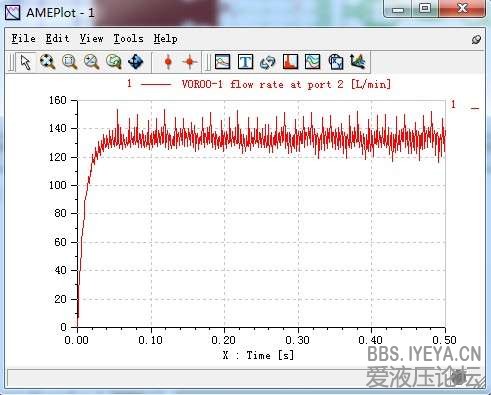Click the multi-curve green plot icon
Image resolution: width=491 pixels, height=395 pixels.
313,62
